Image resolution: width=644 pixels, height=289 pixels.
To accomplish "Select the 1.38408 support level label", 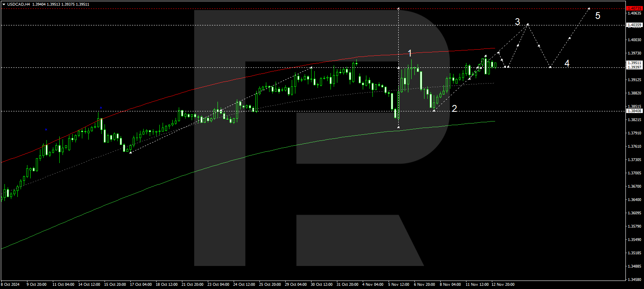I will 634,111.
